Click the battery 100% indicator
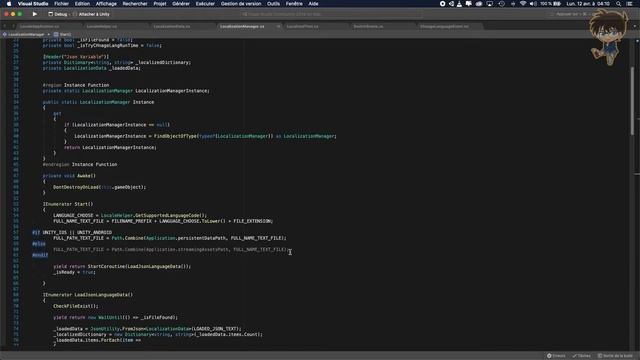Screen dimensions: 640x360 551,4
